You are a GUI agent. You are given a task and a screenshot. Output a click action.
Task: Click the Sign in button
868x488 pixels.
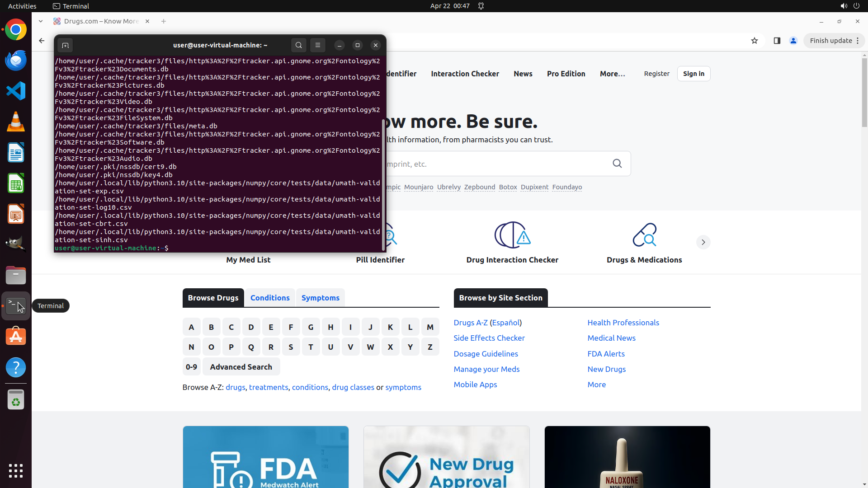coord(693,74)
